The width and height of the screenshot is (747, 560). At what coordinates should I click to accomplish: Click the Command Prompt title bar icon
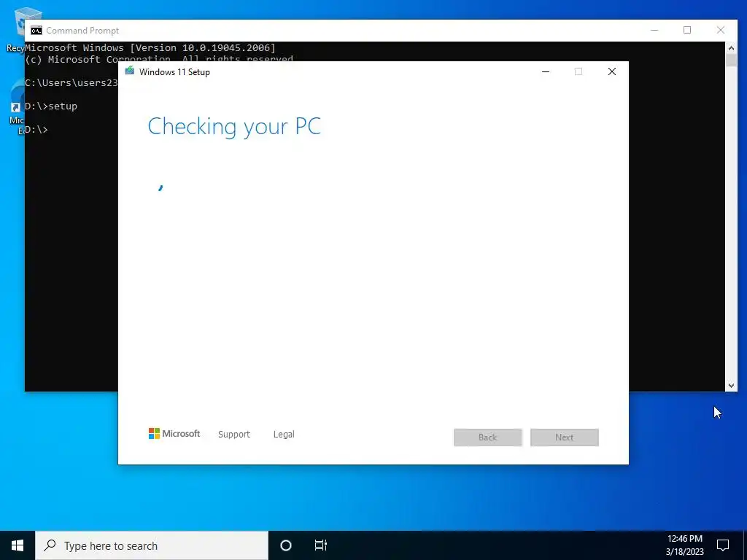36,31
